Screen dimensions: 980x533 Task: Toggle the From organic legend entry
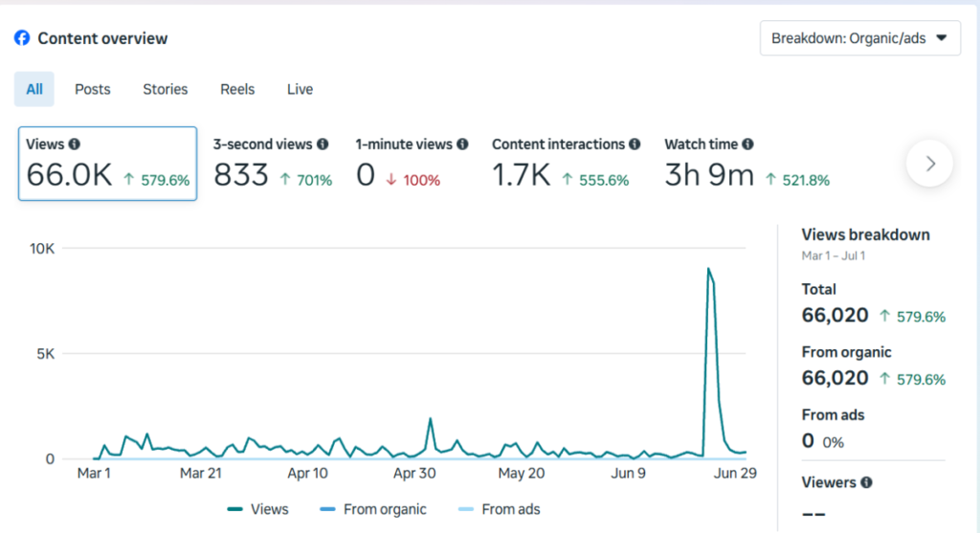coord(372,509)
